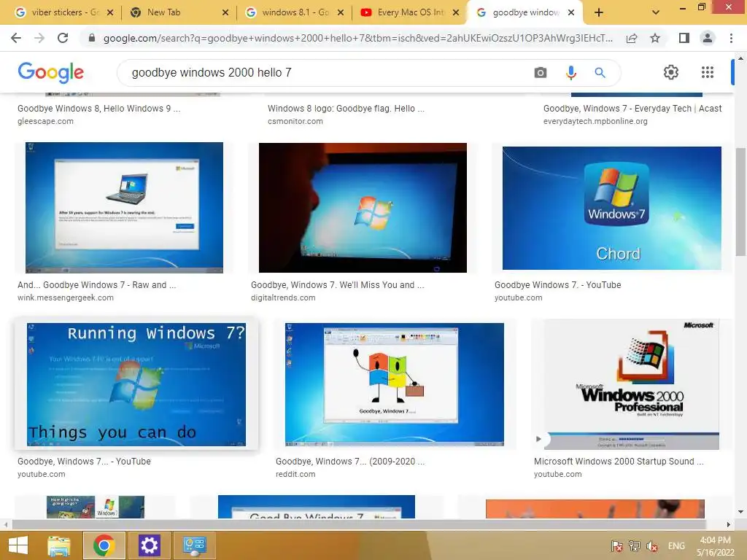The image size is (747, 560).
Task: Open Google quick settings gear
Action: coord(671,72)
